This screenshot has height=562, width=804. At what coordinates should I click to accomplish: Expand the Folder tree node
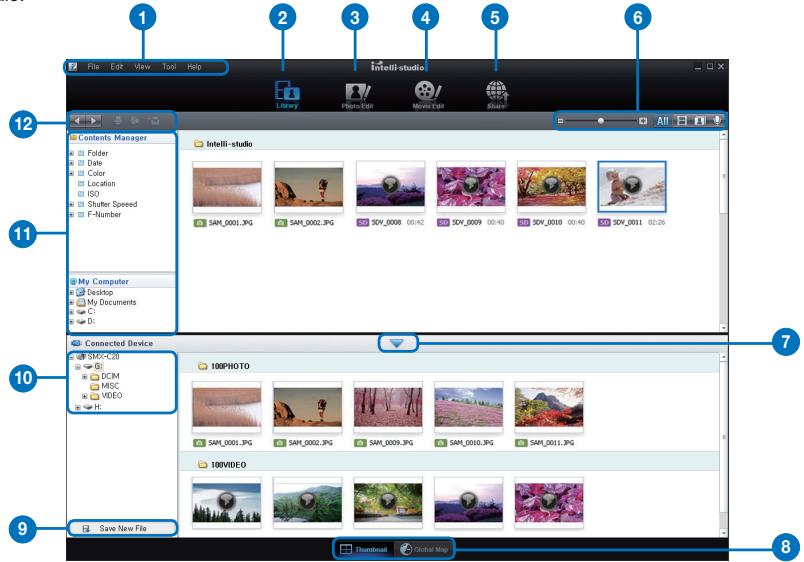click(72, 153)
